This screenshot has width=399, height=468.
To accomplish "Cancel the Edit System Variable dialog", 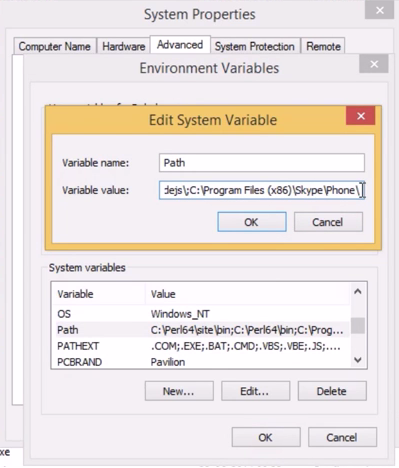I will (x=328, y=222).
